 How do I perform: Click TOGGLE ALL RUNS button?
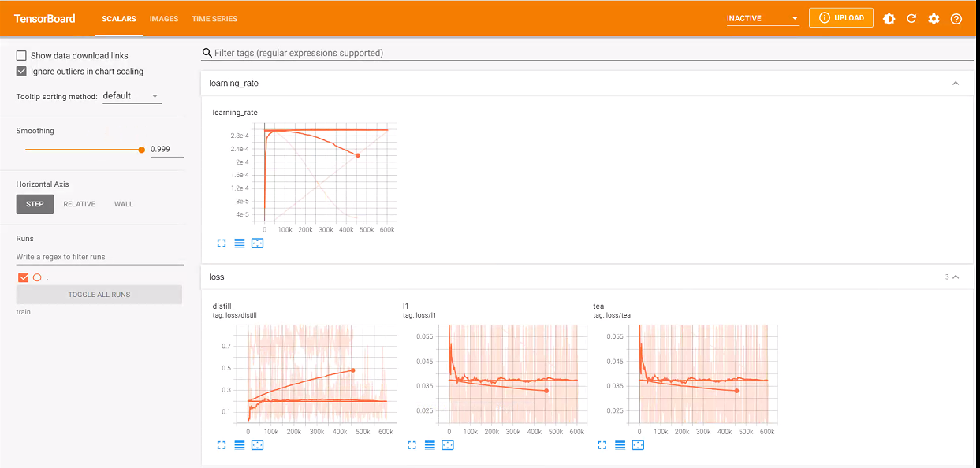pos(99,295)
